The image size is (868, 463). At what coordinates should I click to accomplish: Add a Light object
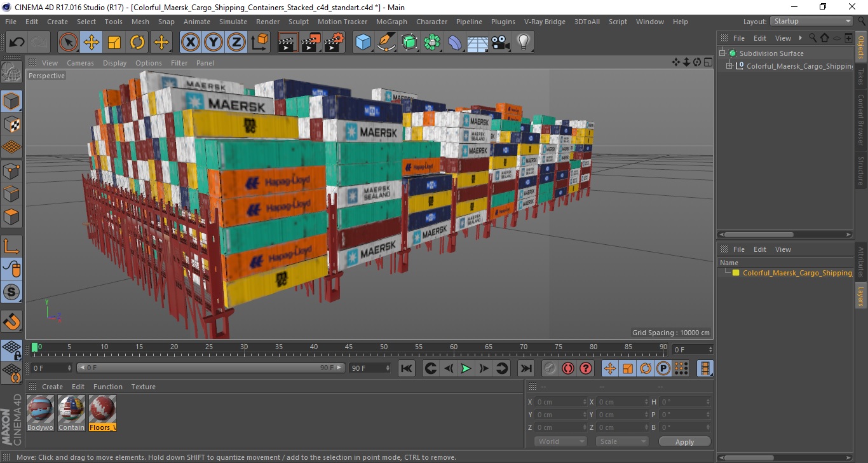524,43
